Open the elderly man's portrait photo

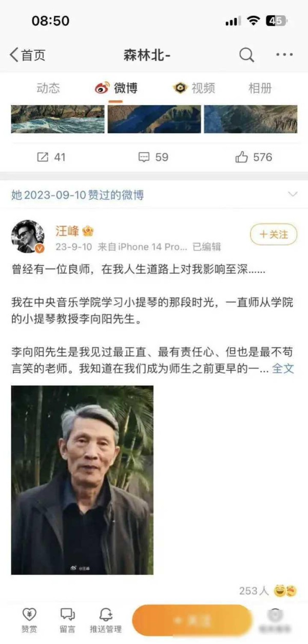point(82,480)
